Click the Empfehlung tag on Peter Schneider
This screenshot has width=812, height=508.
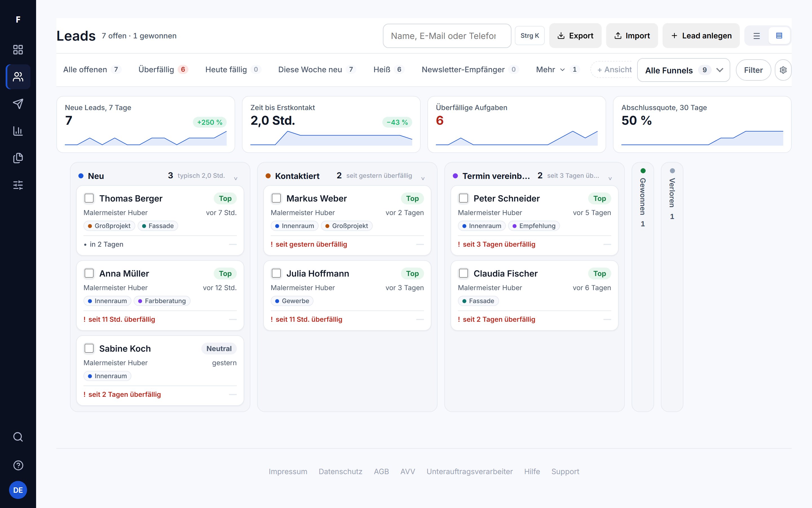coord(534,226)
